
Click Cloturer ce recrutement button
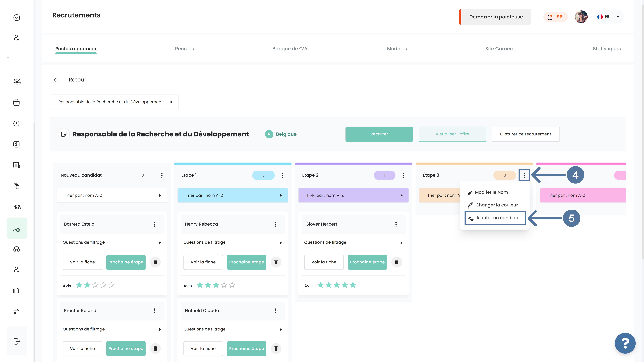click(526, 134)
